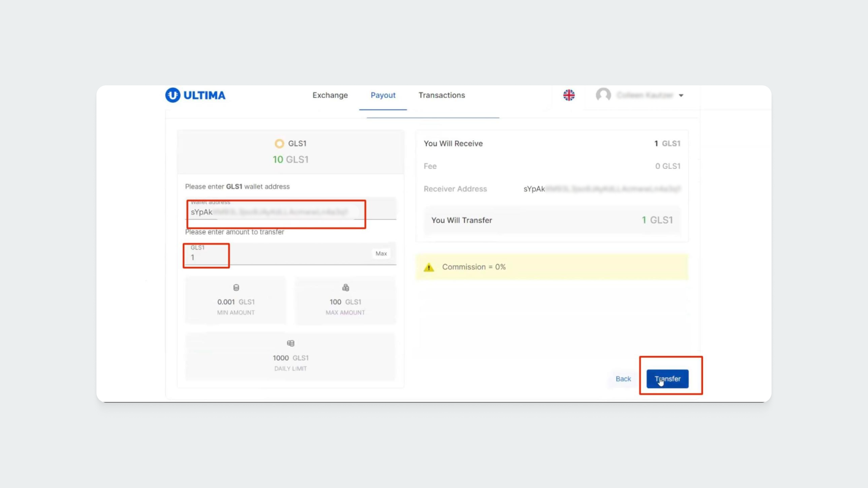Click the GLS1 amount input field
Viewport: 868px width, 488px height.
click(x=280, y=258)
